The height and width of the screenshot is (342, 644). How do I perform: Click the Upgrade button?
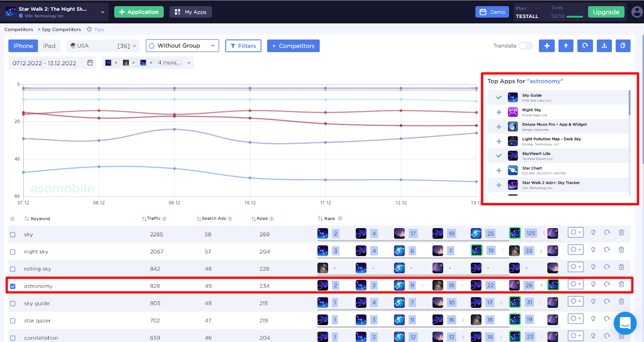(606, 12)
